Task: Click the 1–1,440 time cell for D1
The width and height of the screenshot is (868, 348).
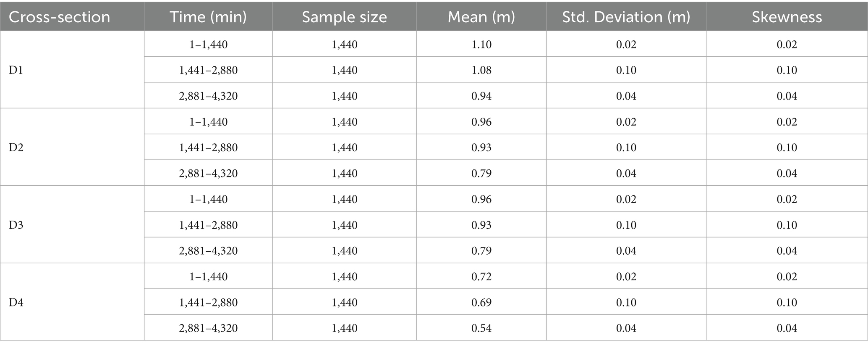Action: pyautogui.click(x=208, y=44)
